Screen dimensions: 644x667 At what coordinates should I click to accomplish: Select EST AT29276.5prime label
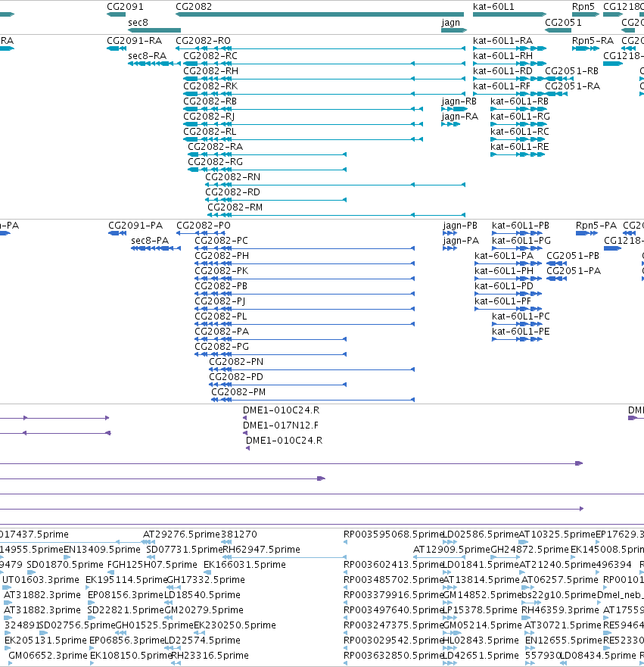[182, 534]
